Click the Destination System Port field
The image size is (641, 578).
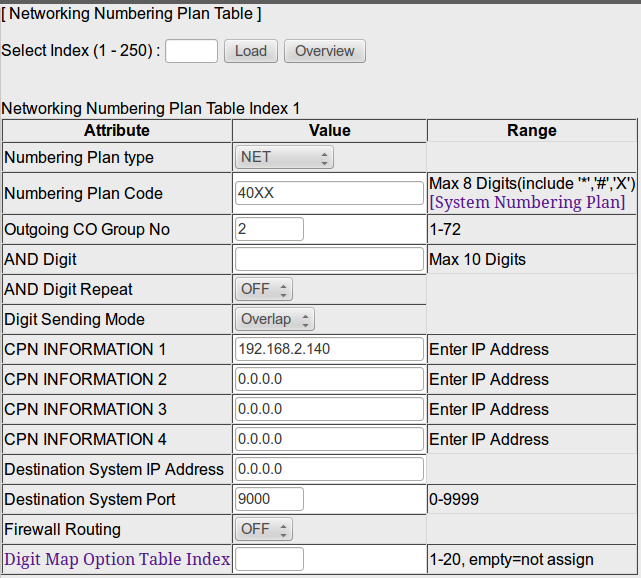click(269, 499)
